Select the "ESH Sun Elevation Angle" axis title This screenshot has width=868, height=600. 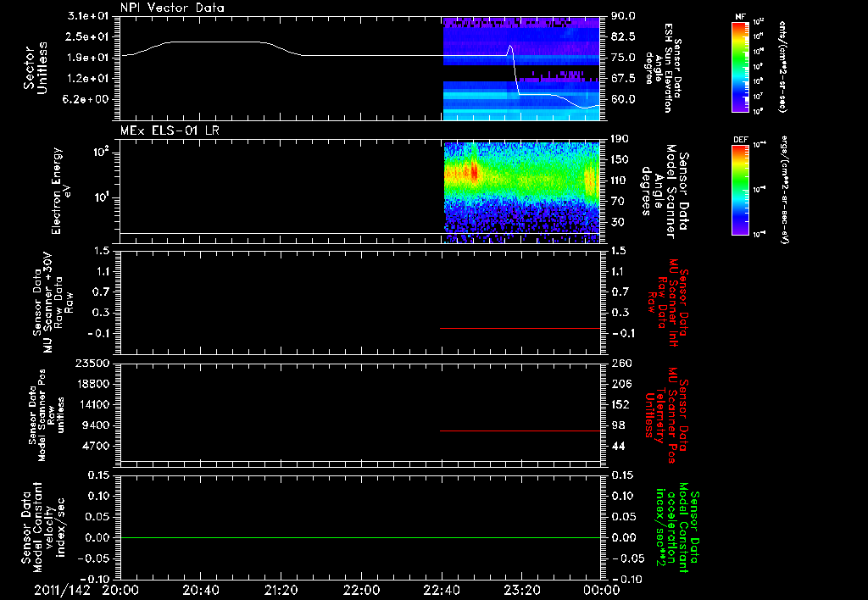point(664,68)
